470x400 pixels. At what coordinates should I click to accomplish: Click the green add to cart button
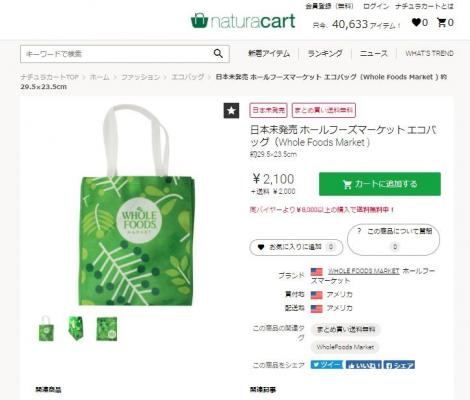tap(380, 184)
